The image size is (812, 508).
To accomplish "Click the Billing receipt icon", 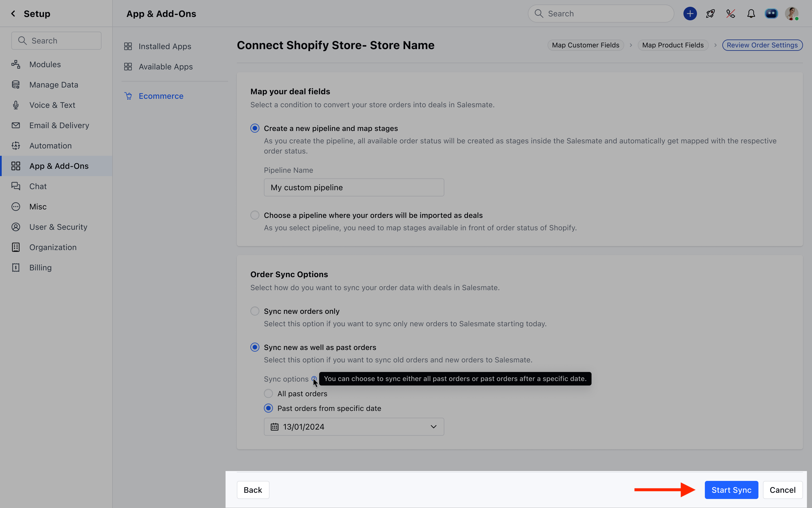I will 16,268.
